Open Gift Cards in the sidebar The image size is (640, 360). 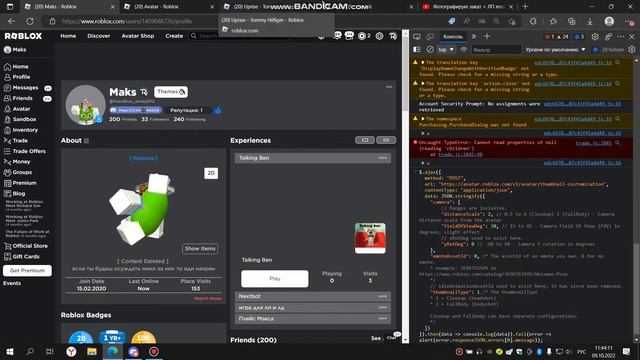22,257
